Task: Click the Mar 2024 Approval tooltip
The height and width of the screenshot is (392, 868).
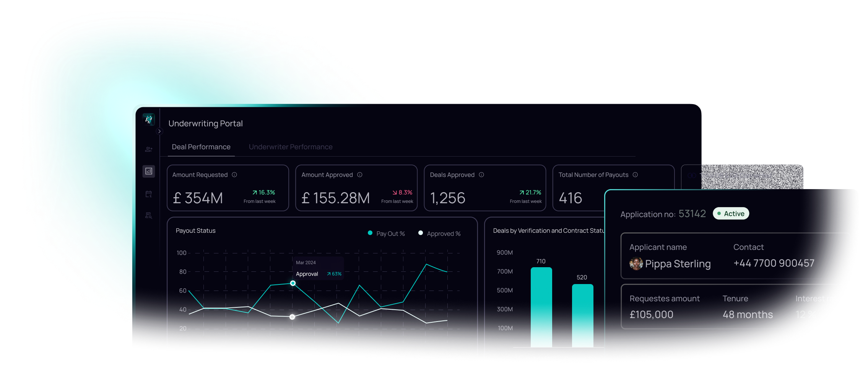Action: point(319,268)
